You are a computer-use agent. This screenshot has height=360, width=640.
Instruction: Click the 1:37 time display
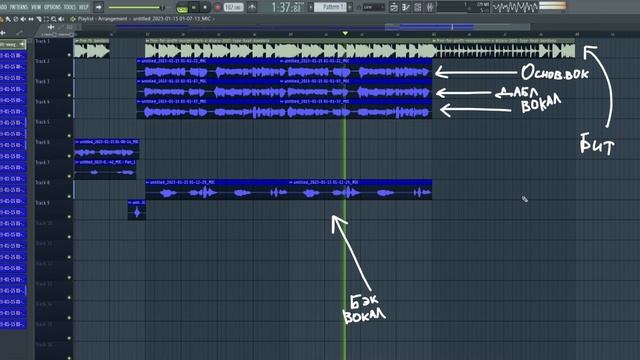(x=287, y=7)
